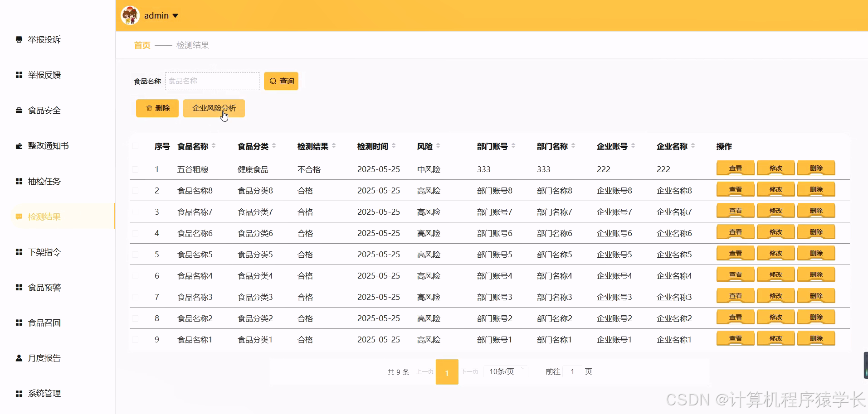Select the 食品安全 sidebar icon

pos(18,110)
